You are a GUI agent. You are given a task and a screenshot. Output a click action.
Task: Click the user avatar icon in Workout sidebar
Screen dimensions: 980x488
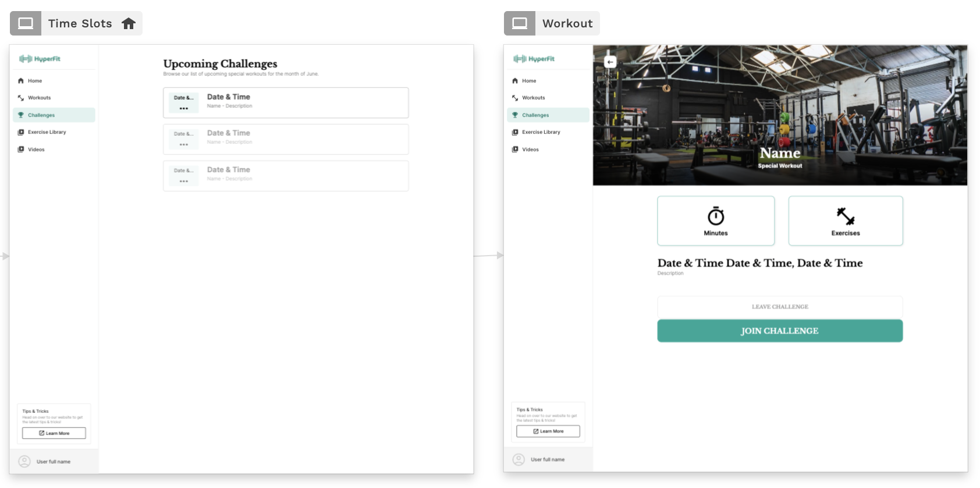(x=518, y=459)
